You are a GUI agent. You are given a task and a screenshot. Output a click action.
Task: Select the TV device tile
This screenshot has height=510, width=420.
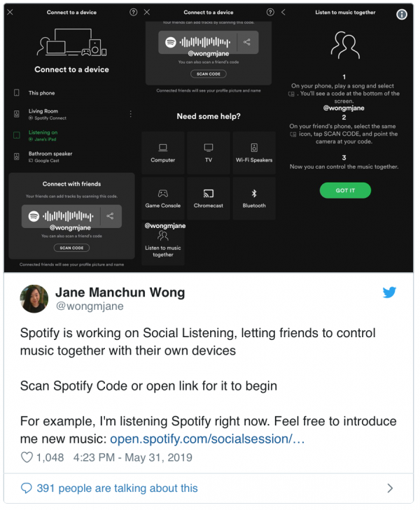point(209,153)
